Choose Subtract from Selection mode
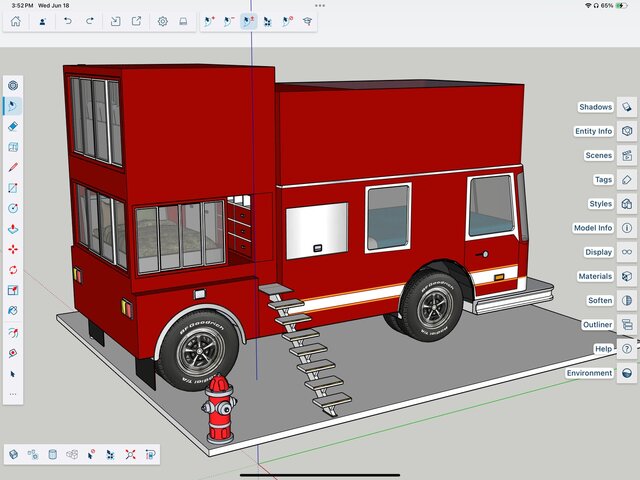 tap(229, 21)
